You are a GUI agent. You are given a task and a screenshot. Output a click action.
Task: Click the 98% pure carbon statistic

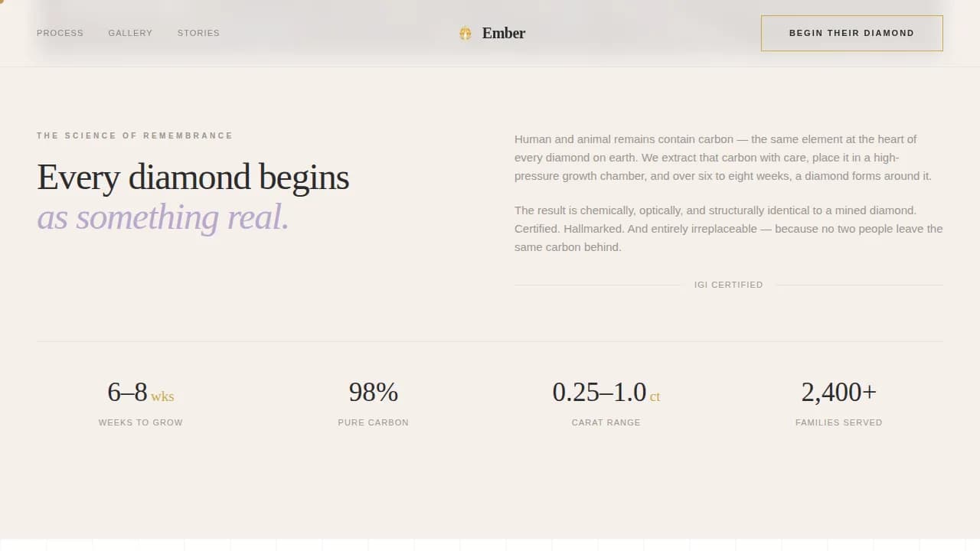pos(374,393)
